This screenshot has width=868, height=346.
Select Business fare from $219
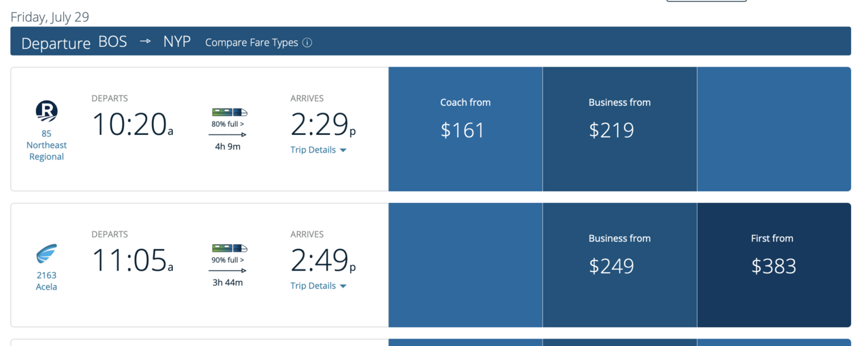click(619, 129)
